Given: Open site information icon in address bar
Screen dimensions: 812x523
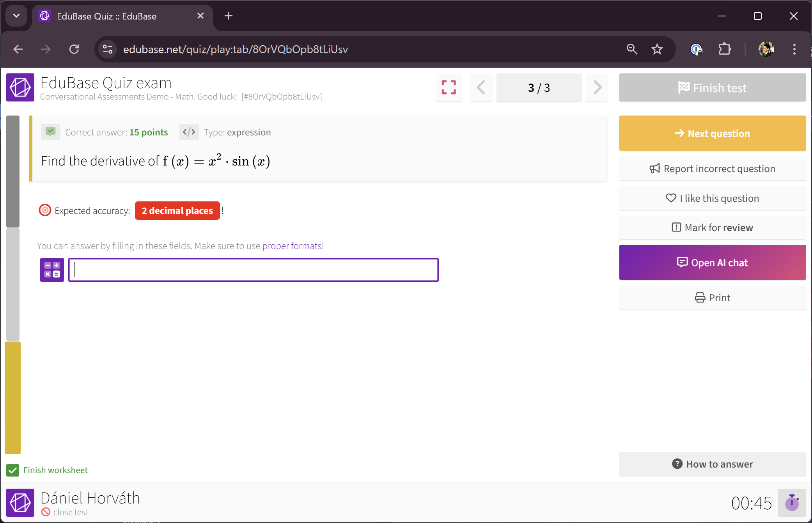Looking at the screenshot, I should pyautogui.click(x=107, y=49).
